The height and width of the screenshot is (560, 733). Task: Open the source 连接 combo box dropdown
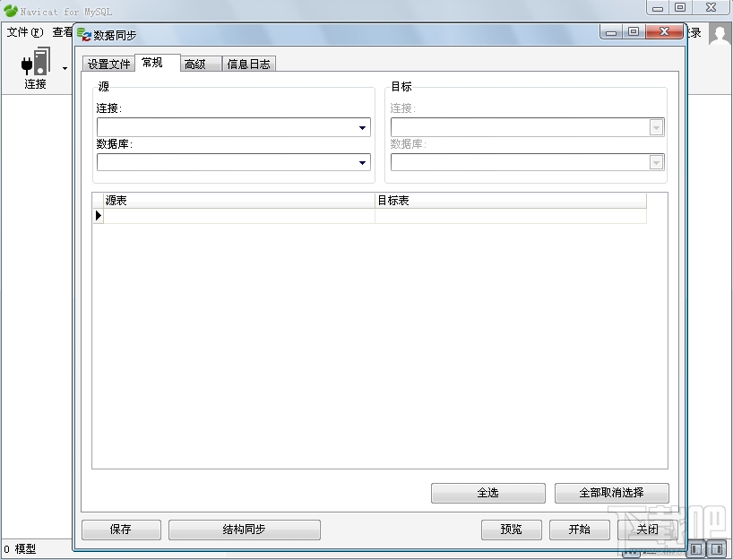pyautogui.click(x=363, y=126)
